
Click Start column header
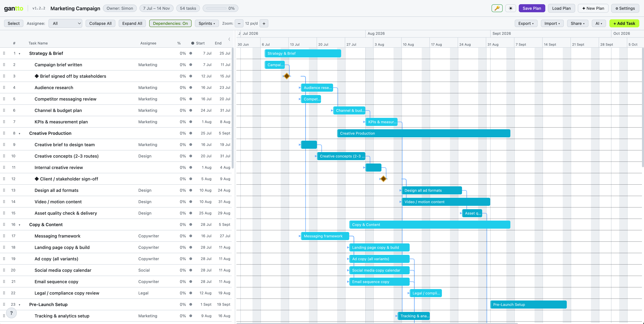200,43
